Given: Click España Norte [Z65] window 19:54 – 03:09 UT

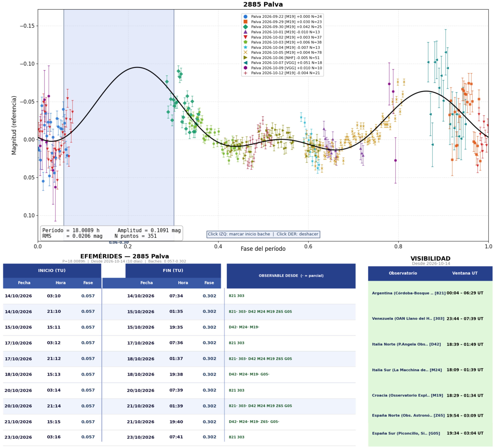Looking at the screenshot, I should point(465,416).
